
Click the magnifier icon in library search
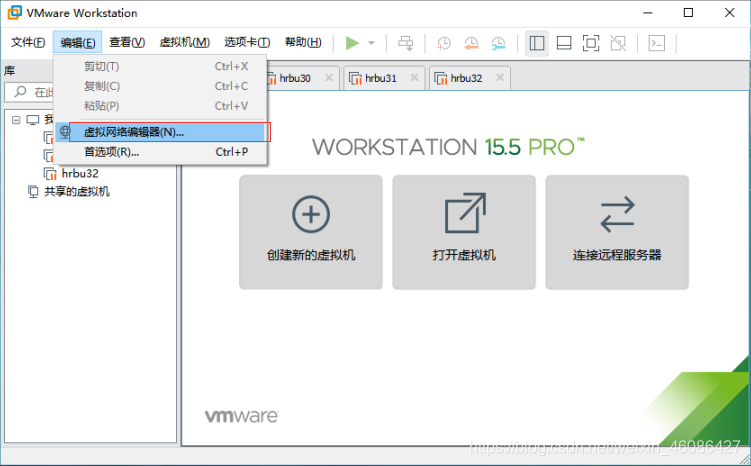tap(20, 91)
